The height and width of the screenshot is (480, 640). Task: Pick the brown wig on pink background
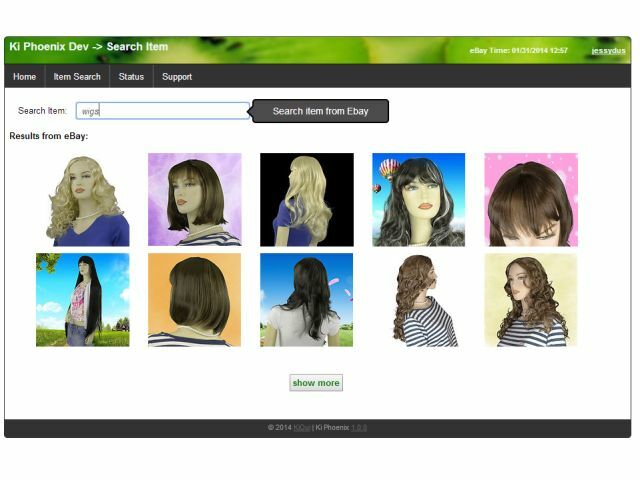point(531,199)
